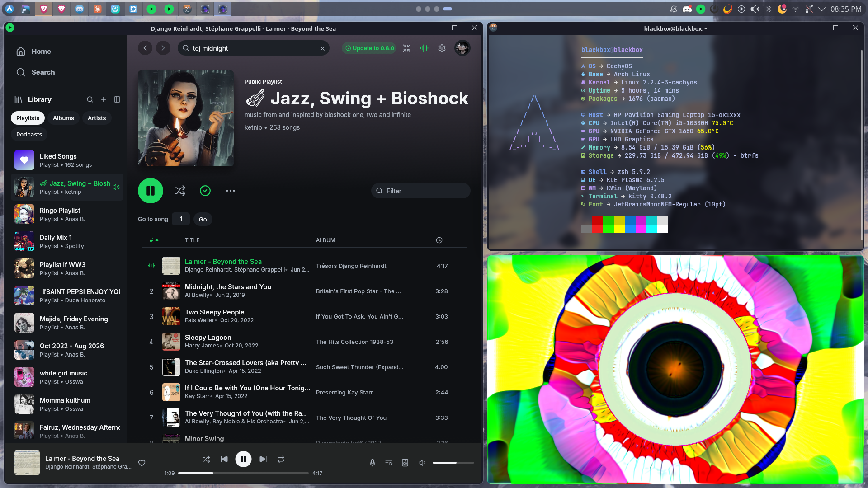Click the Go button
The width and height of the screenshot is (868, 488).
tap(203, 219)
